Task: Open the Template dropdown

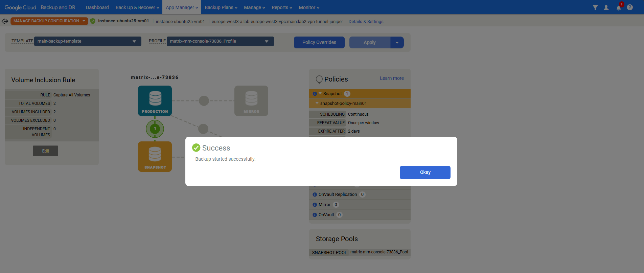Action: click(88, 41)
